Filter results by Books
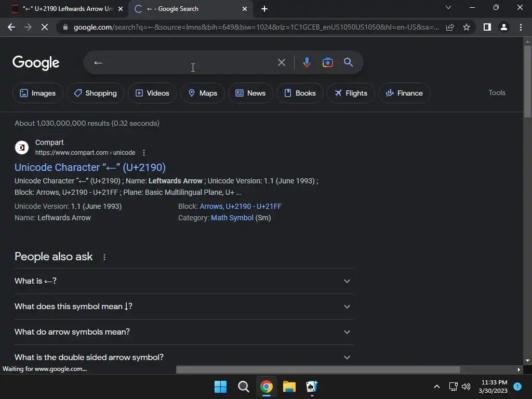The width and height of the screenshot is (532, 399). pos(300,93)
